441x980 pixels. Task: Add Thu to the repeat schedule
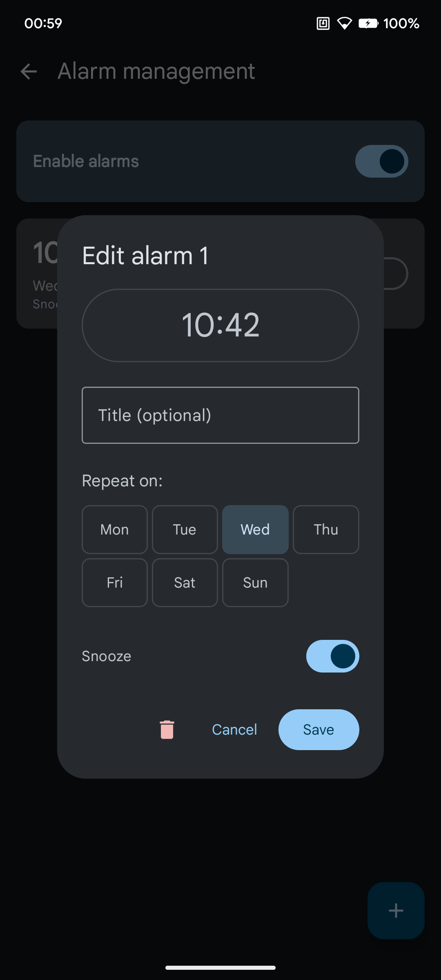(326, 529)
